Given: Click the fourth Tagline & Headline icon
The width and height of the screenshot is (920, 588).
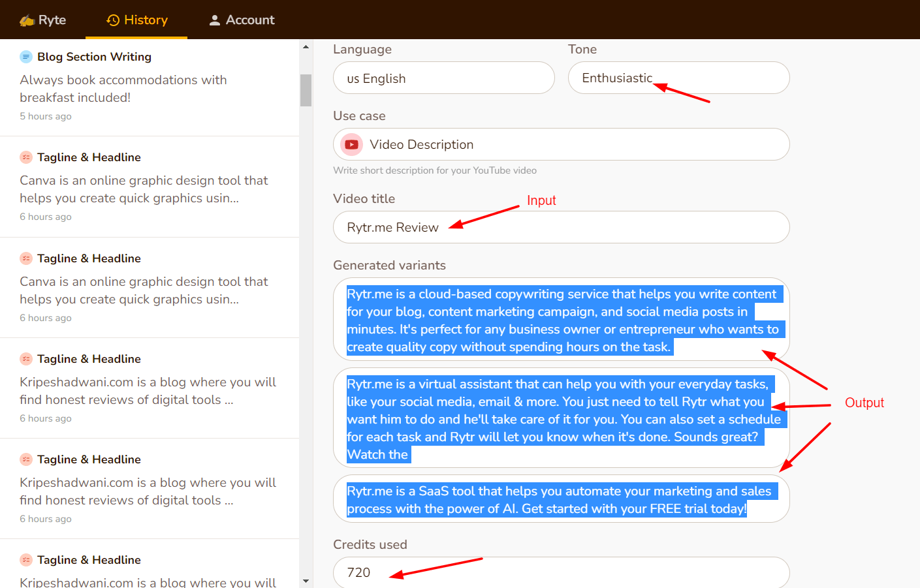Looking at the screenshot, I should pos(26,459).
